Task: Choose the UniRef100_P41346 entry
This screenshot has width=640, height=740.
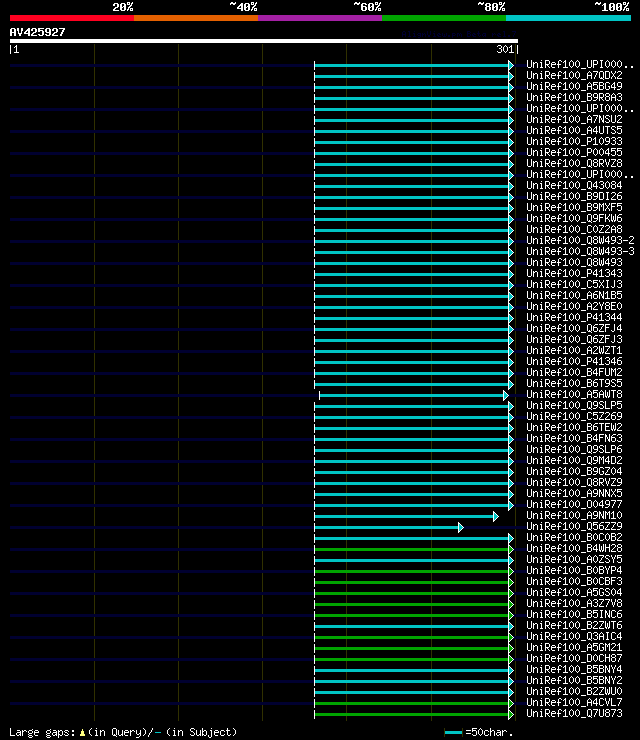Action: (574, 361)
